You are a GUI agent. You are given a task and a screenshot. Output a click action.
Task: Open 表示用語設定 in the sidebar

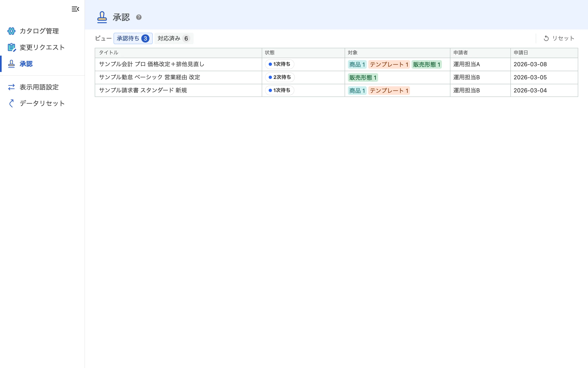[x=42, y=87]
